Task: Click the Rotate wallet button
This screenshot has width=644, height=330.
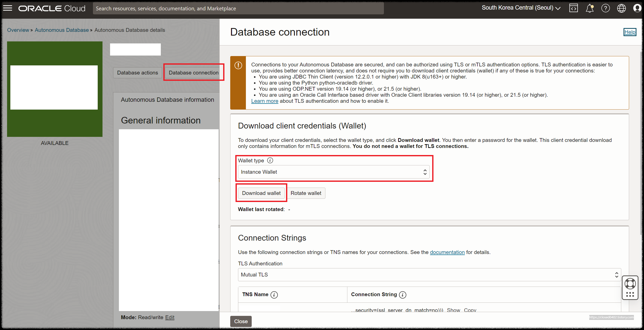Action: click(x=306, y=193)
